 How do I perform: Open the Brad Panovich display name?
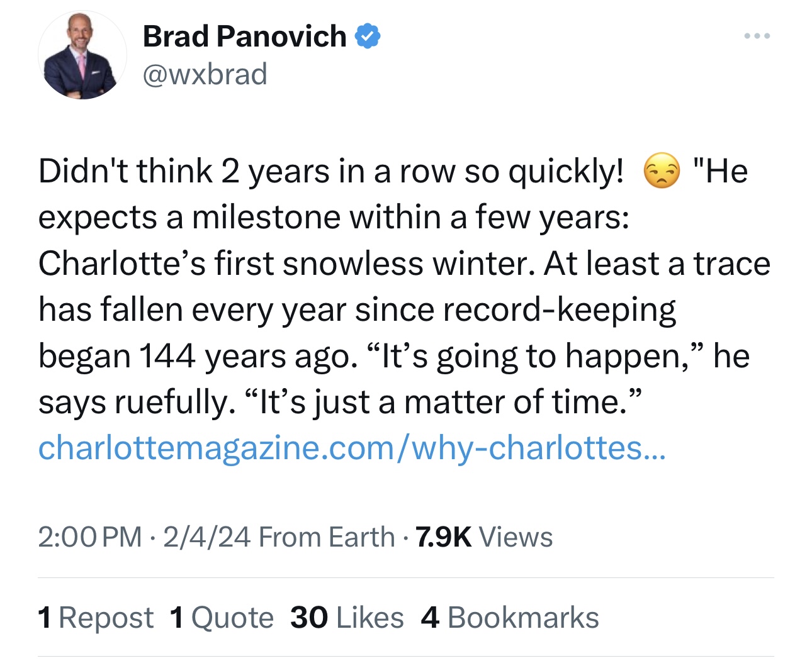(x=244, y=36)
